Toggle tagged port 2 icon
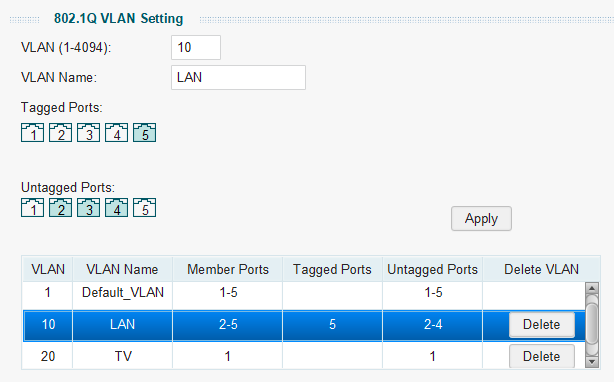The width and height of the screenshot is (614, 382). pyautogui.click(x=60, y=132)
